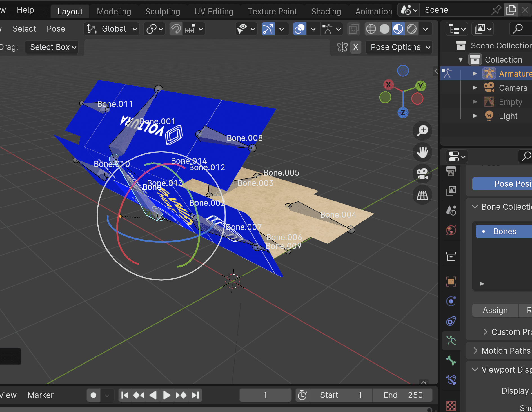Select rendered viewport shading mode
The image size is (532, 412).
click(x=412, y=29)
